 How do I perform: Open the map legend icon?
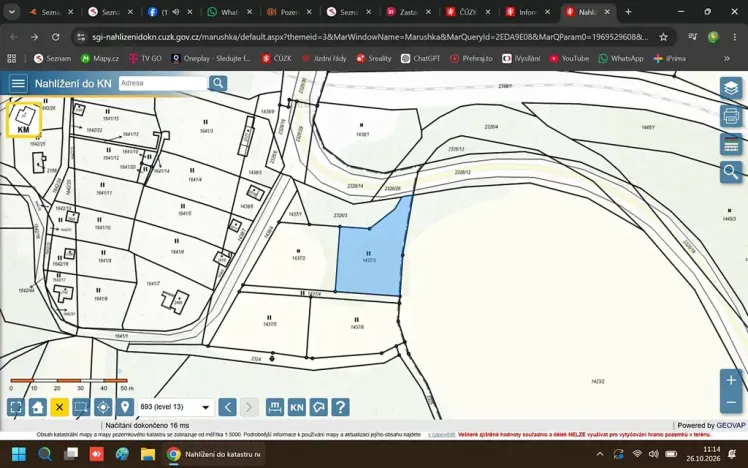coord(731,144)
